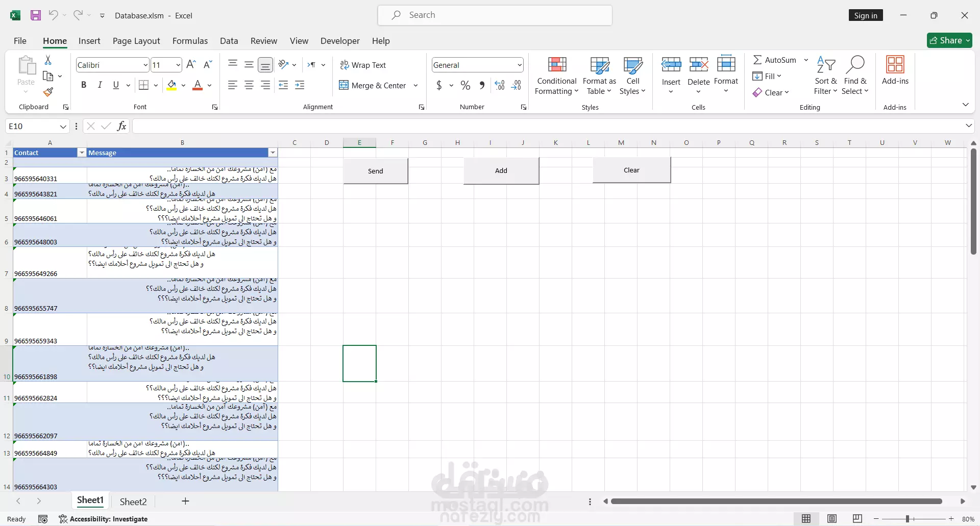
Task: Switch to the Insert tab
Action: [x=89, y=41]
